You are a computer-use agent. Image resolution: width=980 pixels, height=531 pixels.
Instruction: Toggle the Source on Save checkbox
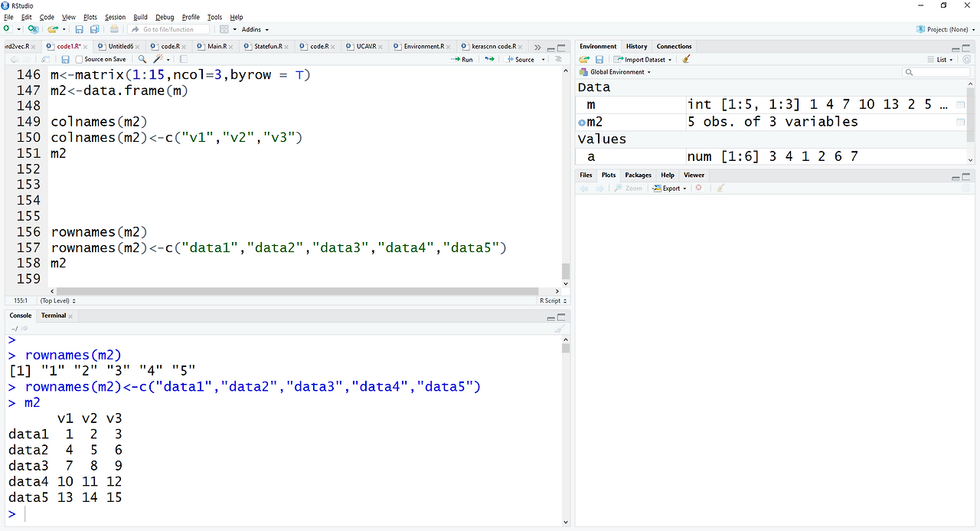[x=79, y=59]
